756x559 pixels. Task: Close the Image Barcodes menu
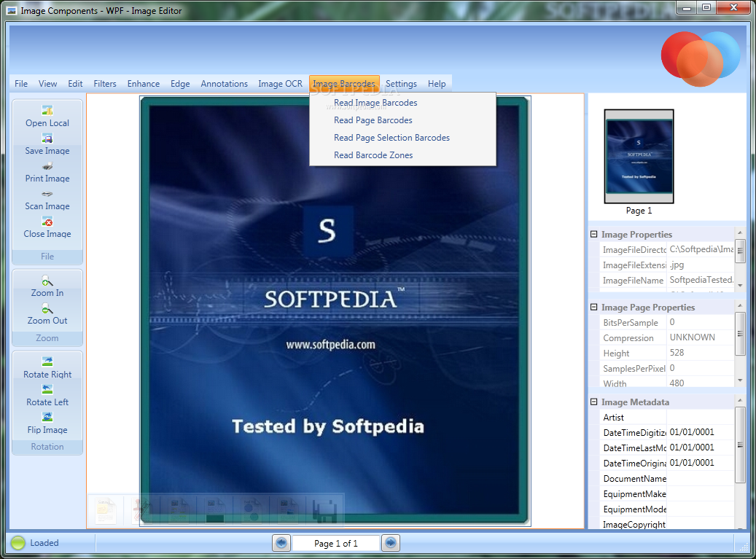[344, 83]
